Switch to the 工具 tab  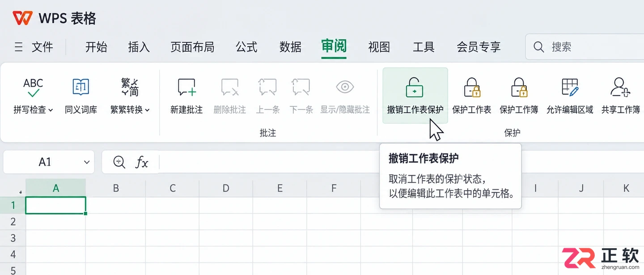coord(424,46)
